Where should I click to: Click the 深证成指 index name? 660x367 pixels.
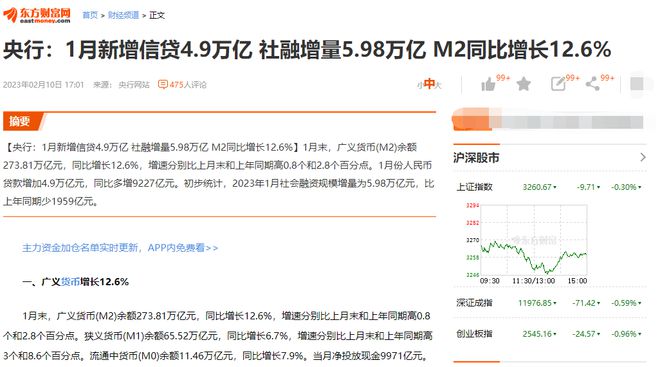[x=474, y=303]
